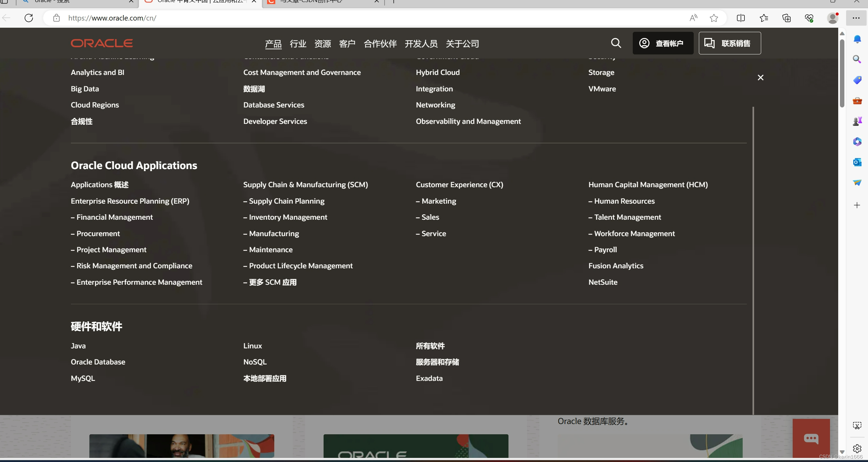Open Enterprise Resource Planning (ERP) link
The height and width of the screenshot is (462, 868).
pyautogui.click(x=130, y=201)
